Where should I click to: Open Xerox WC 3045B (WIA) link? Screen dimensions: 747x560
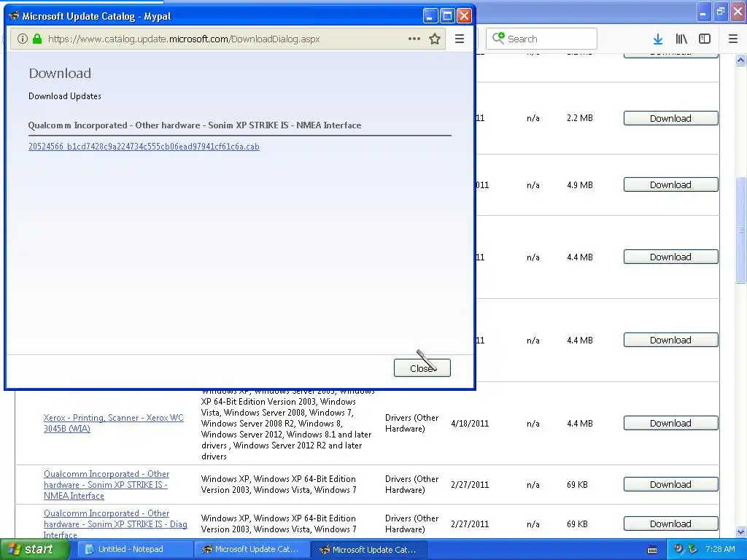point(113,423)
